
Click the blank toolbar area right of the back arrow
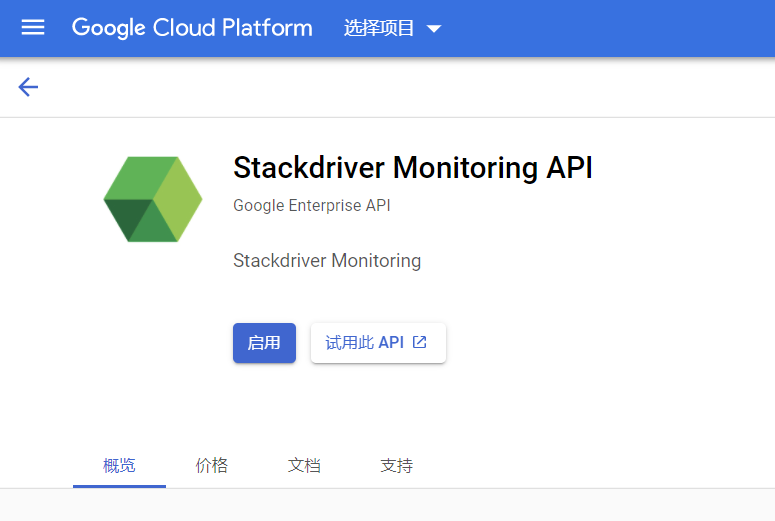pos(400,87)
